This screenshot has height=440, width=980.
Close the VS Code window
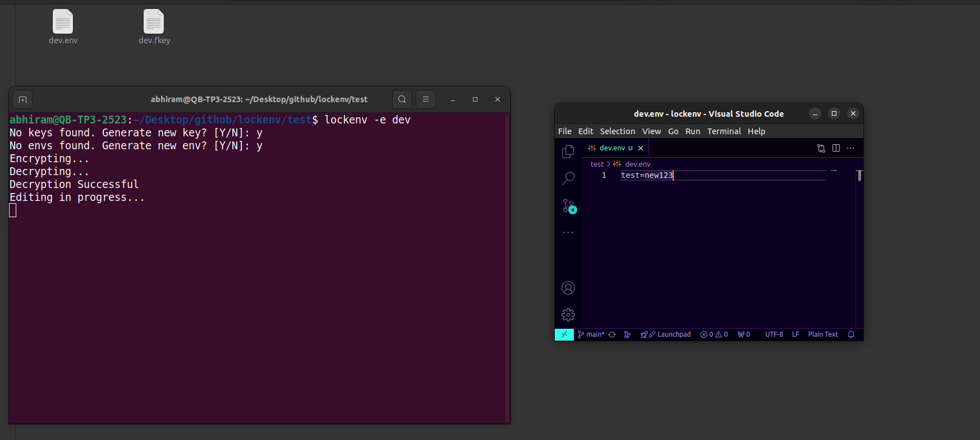[x=853, y=114]
